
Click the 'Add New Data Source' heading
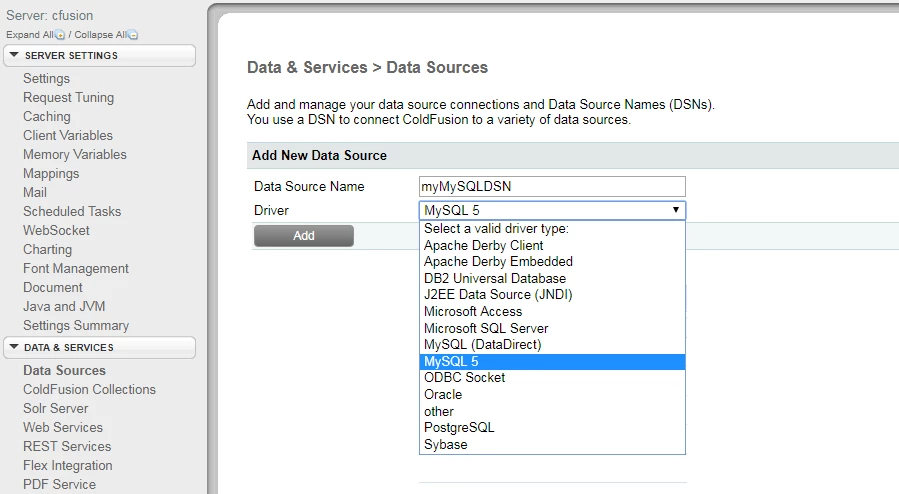pyautogui.click(x=319, y=155)
